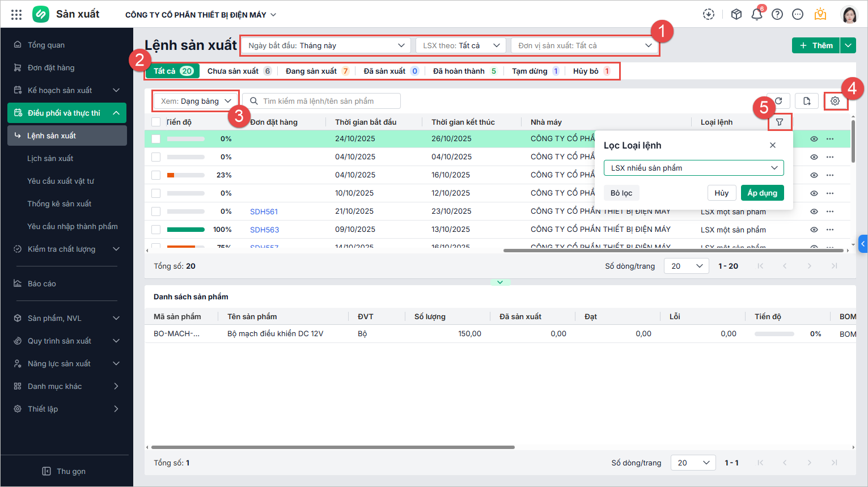This screenshot has width=868, height=487.
Task: Click the Áp dụng button
Action: [762, 193]
